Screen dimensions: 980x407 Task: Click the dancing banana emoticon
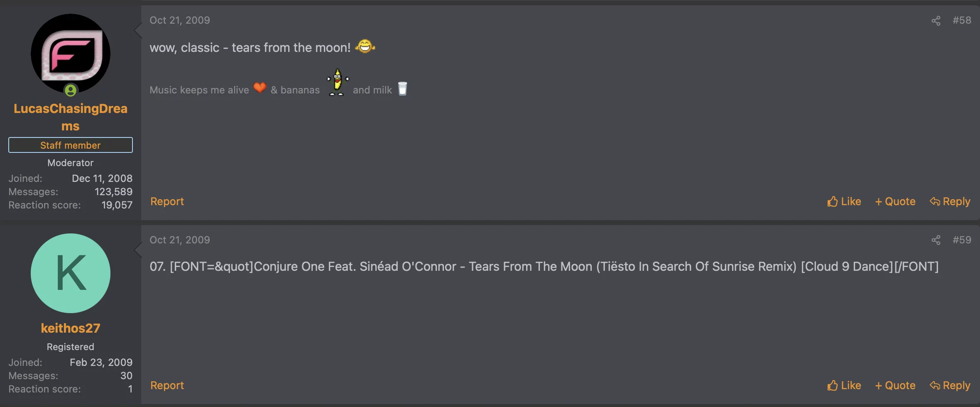tap(337, 82)
